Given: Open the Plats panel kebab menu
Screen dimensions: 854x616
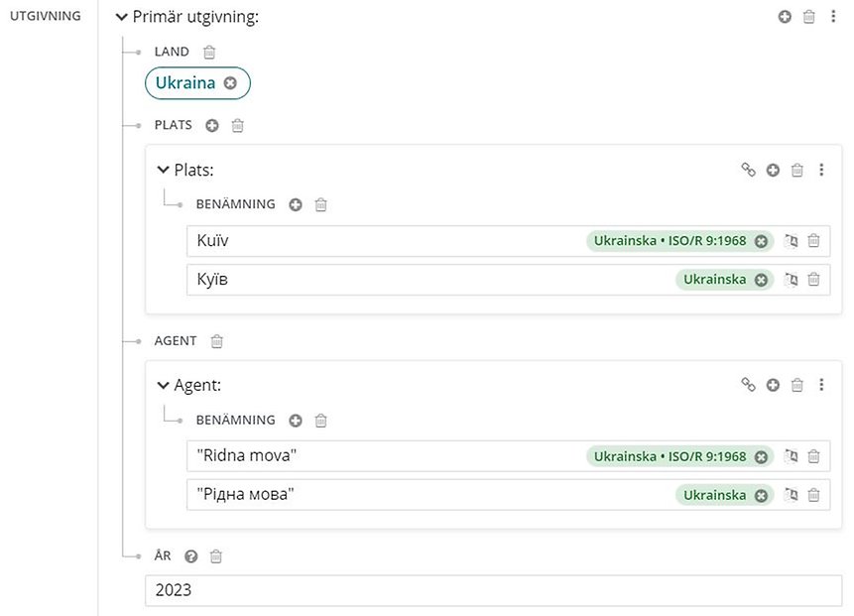Looking at the screenshot, I should (821, 170).
